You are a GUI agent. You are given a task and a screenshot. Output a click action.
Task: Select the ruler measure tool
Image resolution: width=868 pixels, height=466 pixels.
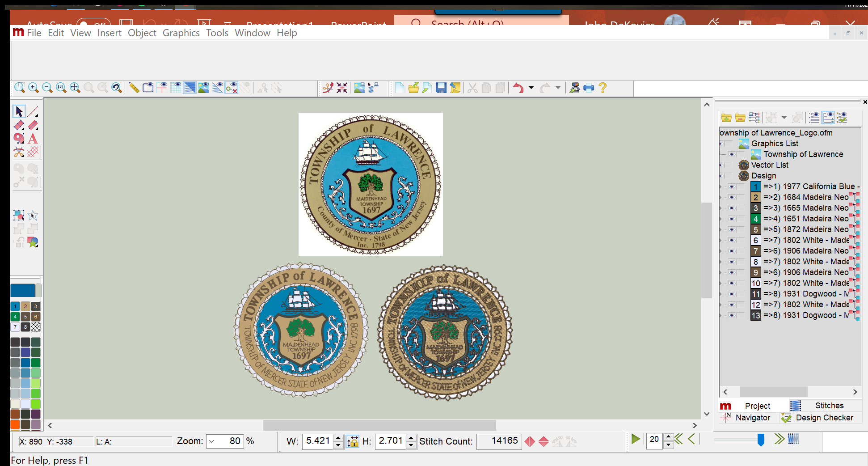click(134, 88)
